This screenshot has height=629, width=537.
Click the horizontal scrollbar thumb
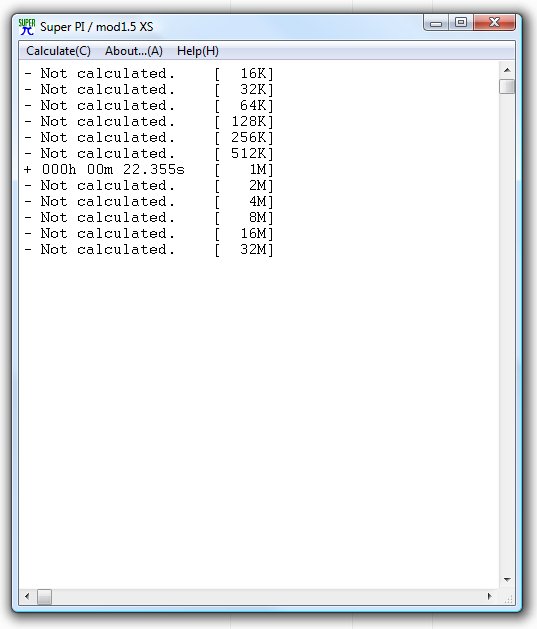[45, 597]
